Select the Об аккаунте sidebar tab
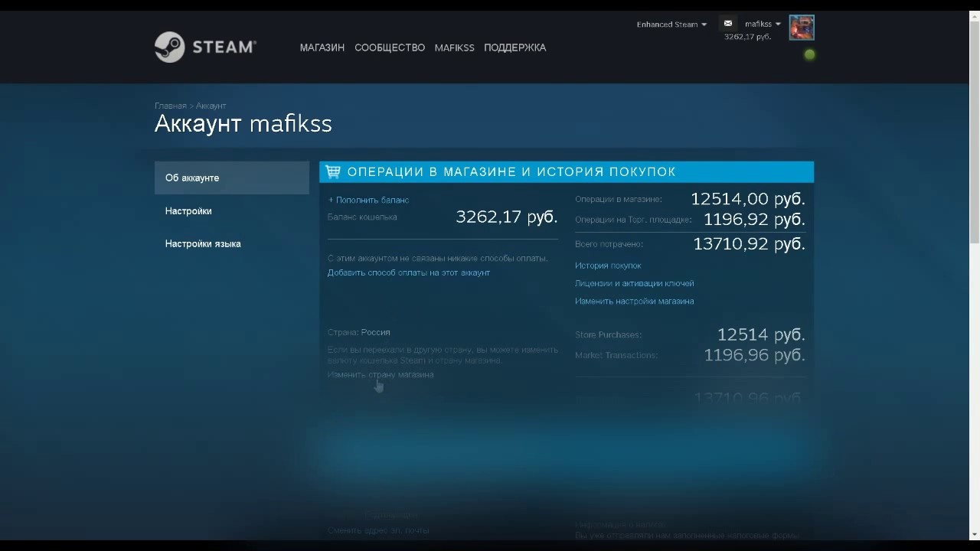 pyautogui.click(x=232, y=178)
